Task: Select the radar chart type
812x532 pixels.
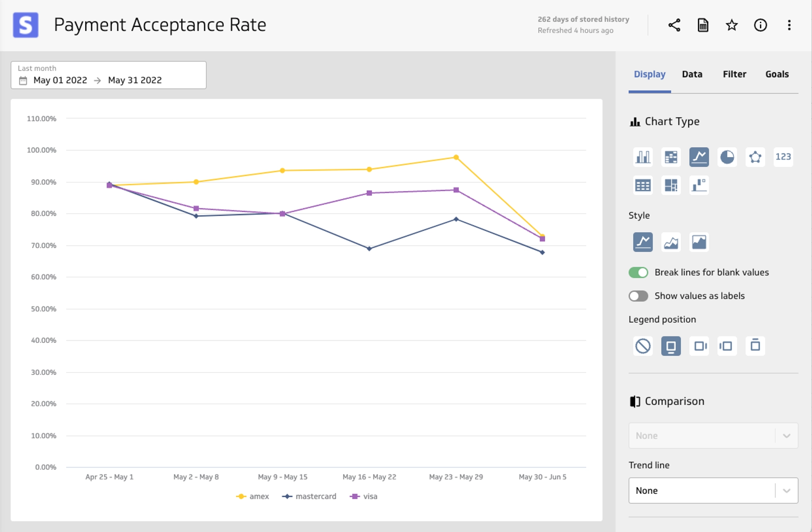Action: tap(755, 157)
